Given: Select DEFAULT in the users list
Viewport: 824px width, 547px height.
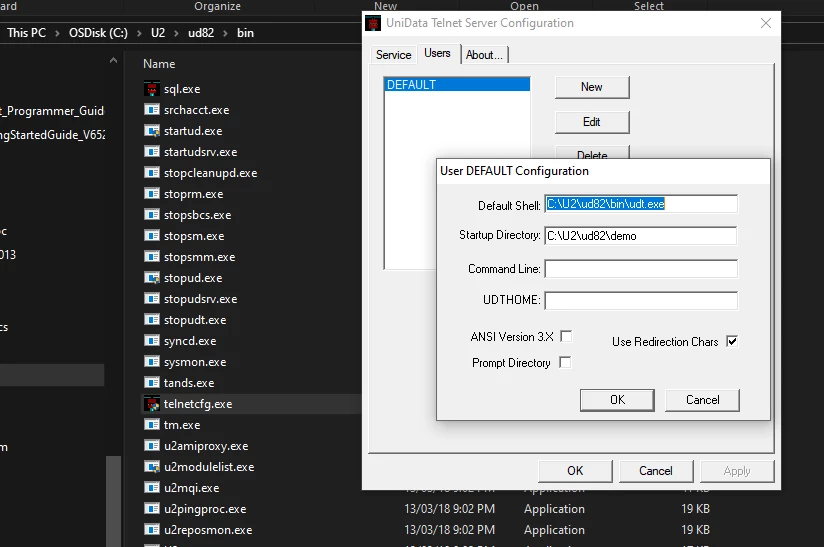Looking at the screenshot, I should [x=457, y=85].
